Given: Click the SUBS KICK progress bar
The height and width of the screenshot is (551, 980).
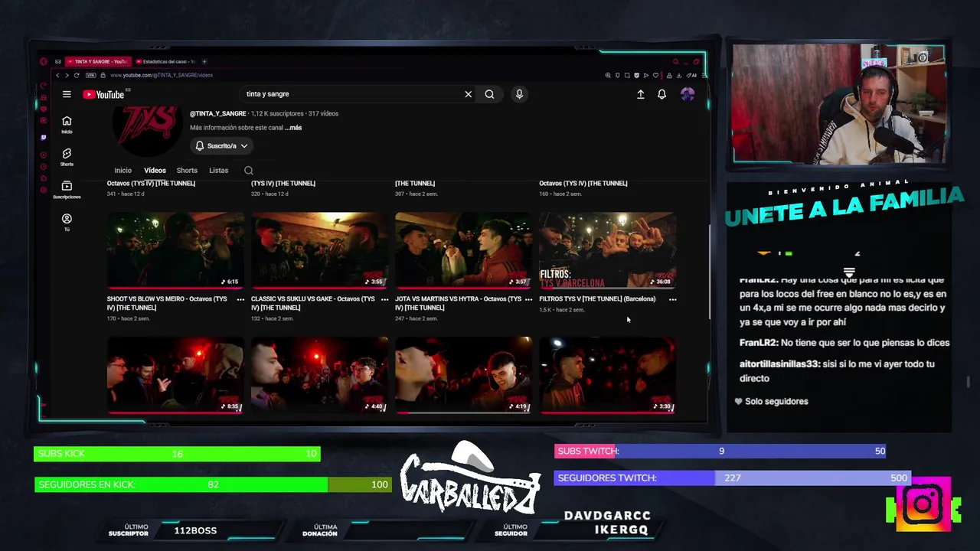Looking at the screenshot, I should 177,454.
